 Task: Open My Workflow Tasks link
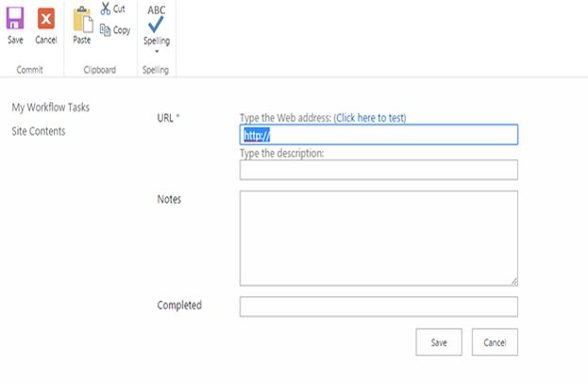tap(50, 108)
